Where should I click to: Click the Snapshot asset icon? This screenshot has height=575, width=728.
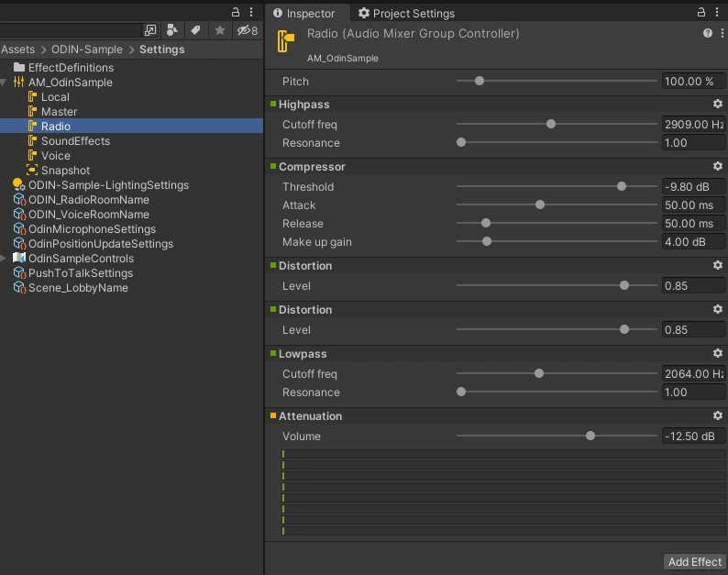tap(32, 170)
